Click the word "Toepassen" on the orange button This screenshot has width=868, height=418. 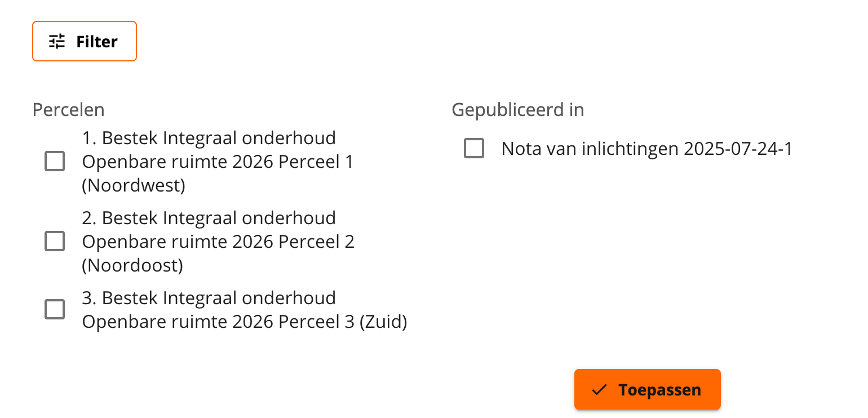(659, 390)
